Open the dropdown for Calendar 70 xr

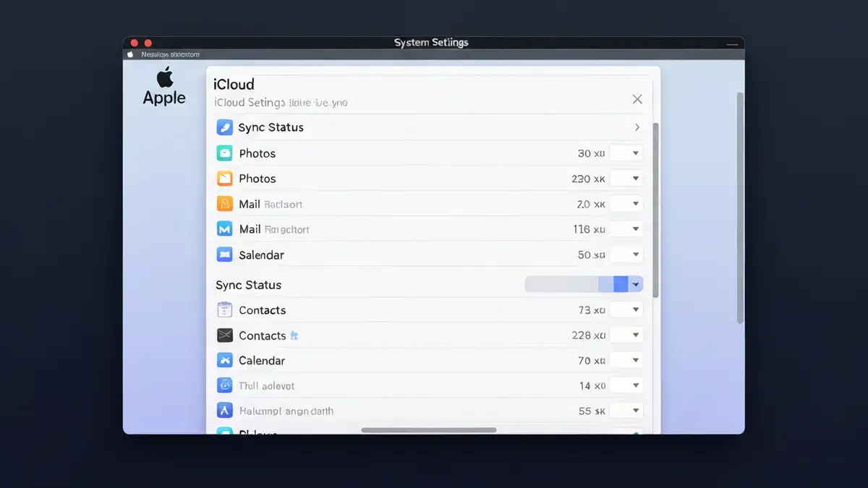point(626,360)
